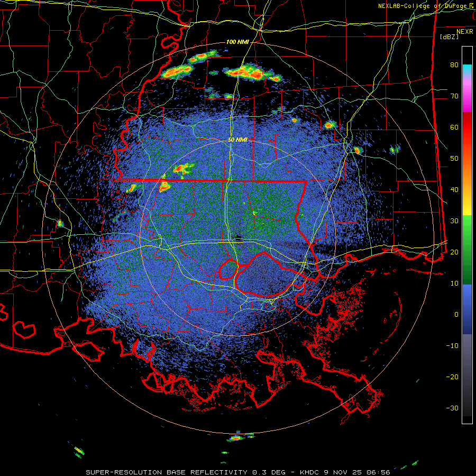Click the 30 value on dBZ scale
476x476 pixels.
pyautogui.click(x=454, y=221)
